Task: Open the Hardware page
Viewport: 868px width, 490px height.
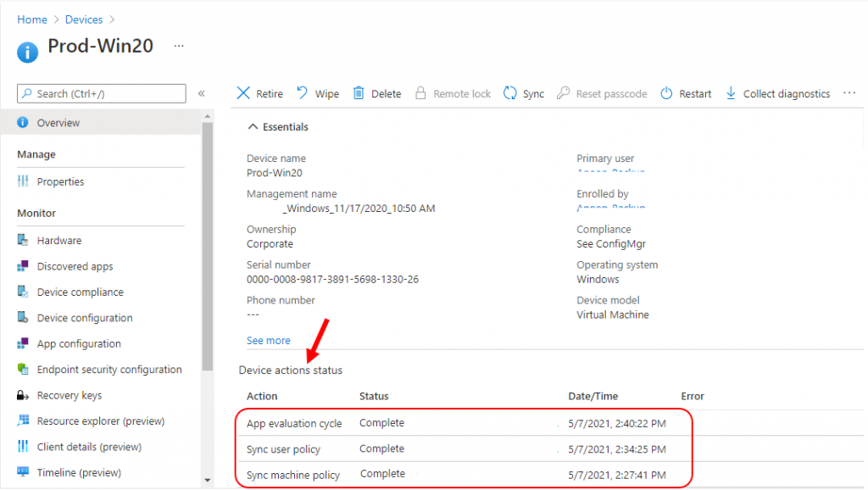Action: (x=59, y=240)
